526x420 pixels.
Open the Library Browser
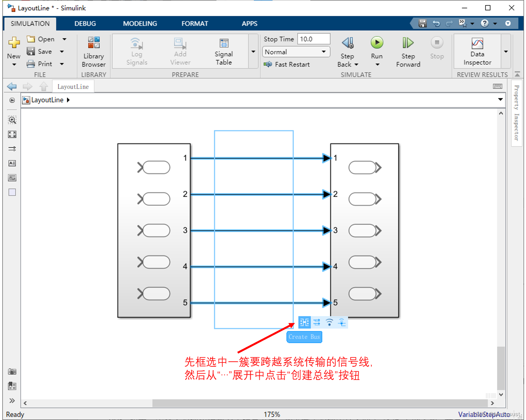tap(93, 51)
